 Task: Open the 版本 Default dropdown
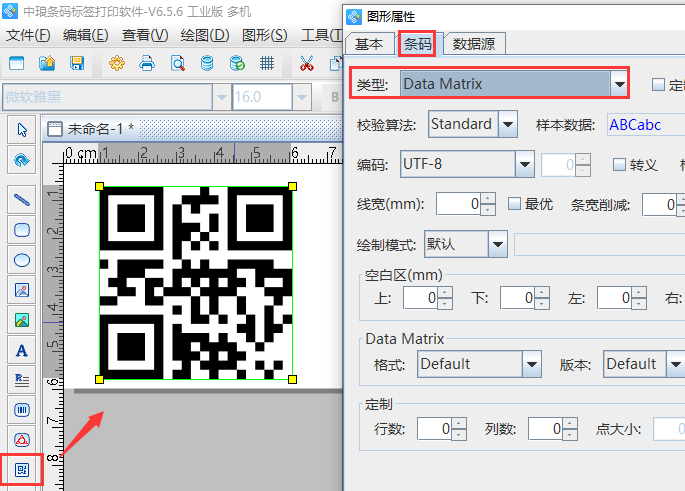[x=675, y=364]
